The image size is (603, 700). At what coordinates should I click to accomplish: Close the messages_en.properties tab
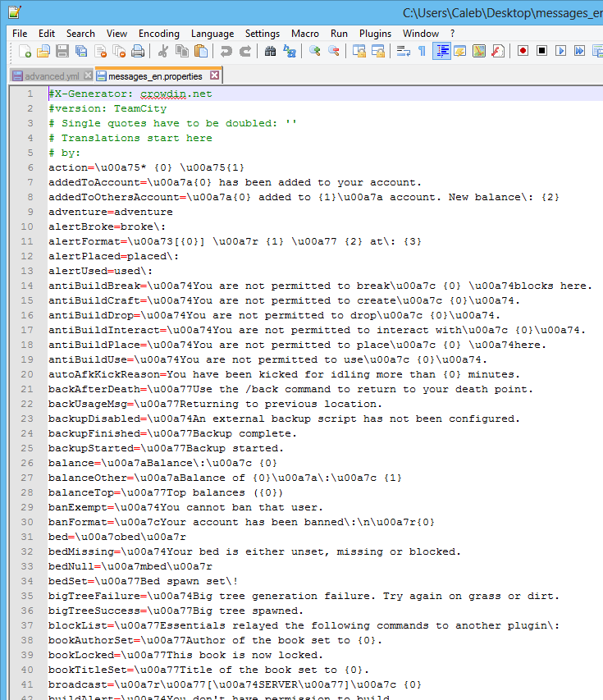click(214, 75)
